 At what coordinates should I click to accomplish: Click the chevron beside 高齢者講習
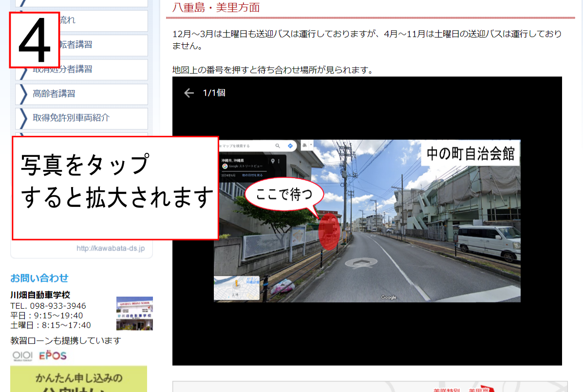(23, 94)
